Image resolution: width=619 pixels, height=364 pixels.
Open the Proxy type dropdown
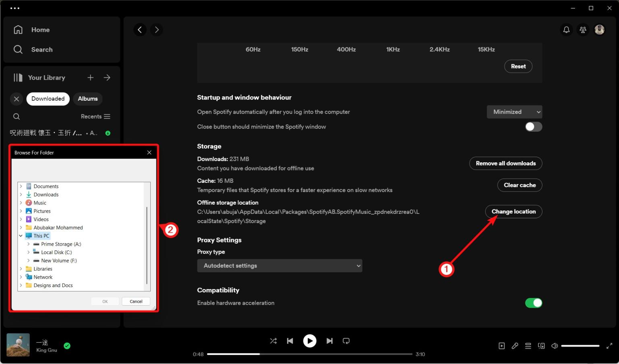click(279, 265)
